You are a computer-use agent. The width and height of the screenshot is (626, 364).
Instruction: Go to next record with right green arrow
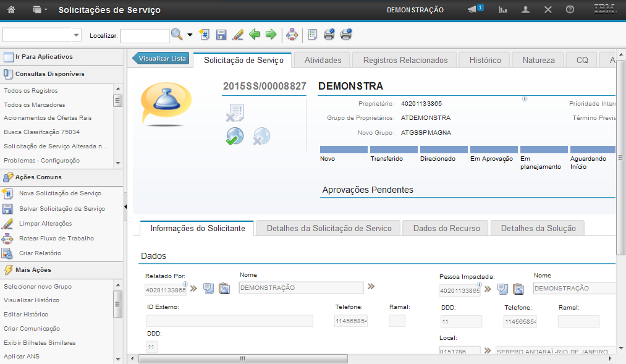[271, 35]
